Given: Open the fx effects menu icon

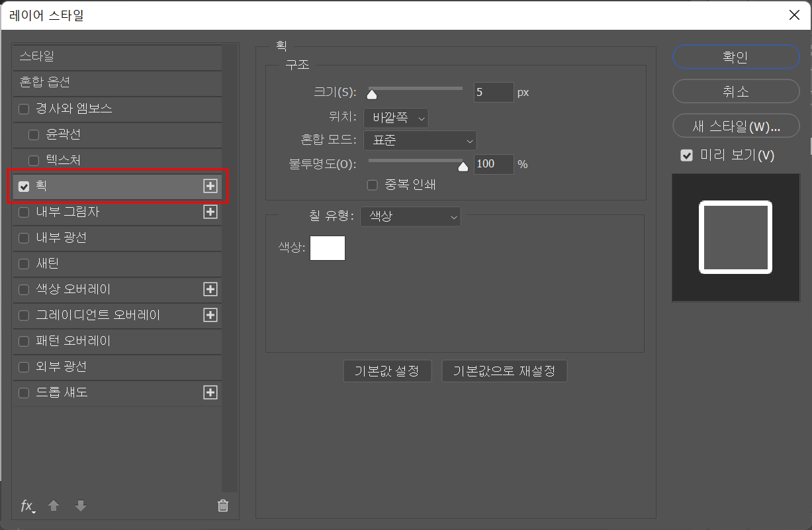Looking at the screenshot, I should (28, 506).
